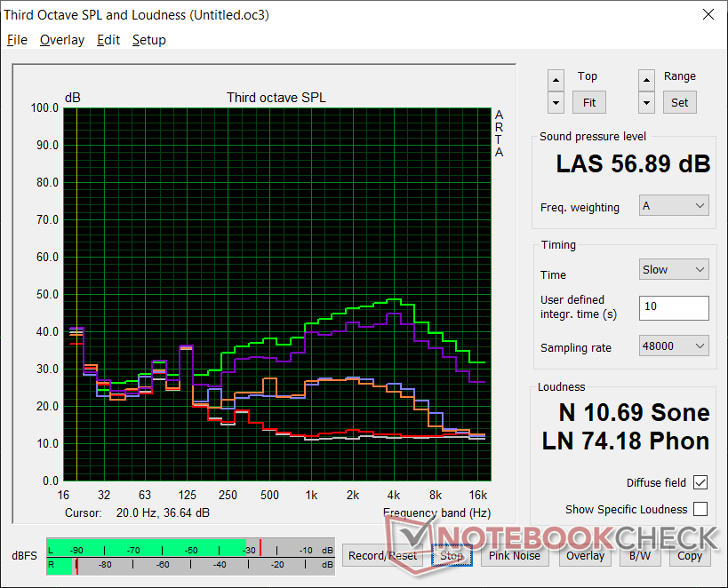
Task: Click the Top down arrow stepper
Action: [556, 102]
